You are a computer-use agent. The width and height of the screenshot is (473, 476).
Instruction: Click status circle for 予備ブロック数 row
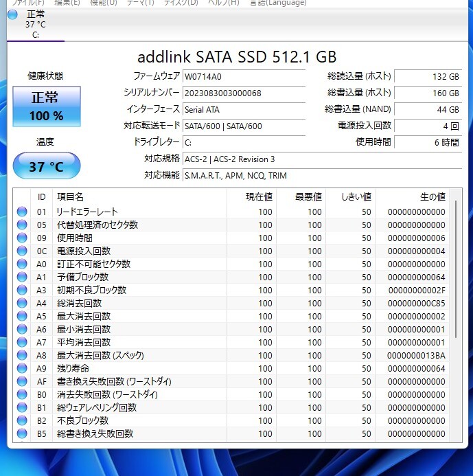pos(22,277)
